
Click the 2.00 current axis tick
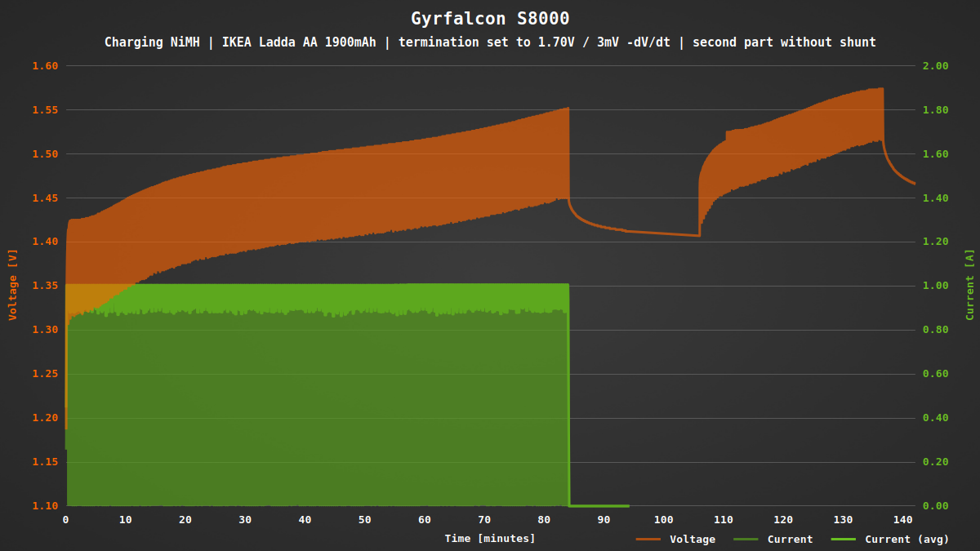(935, 66)
